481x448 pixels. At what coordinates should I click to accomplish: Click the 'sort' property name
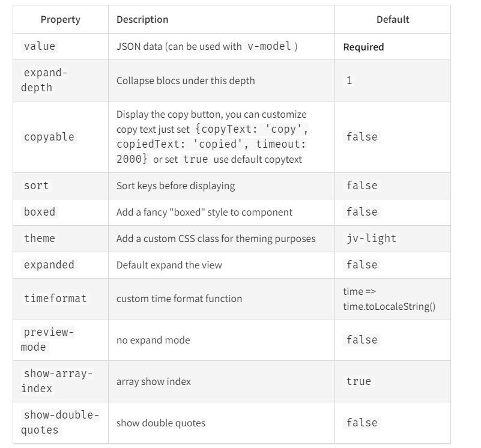[x=36, y=186]
